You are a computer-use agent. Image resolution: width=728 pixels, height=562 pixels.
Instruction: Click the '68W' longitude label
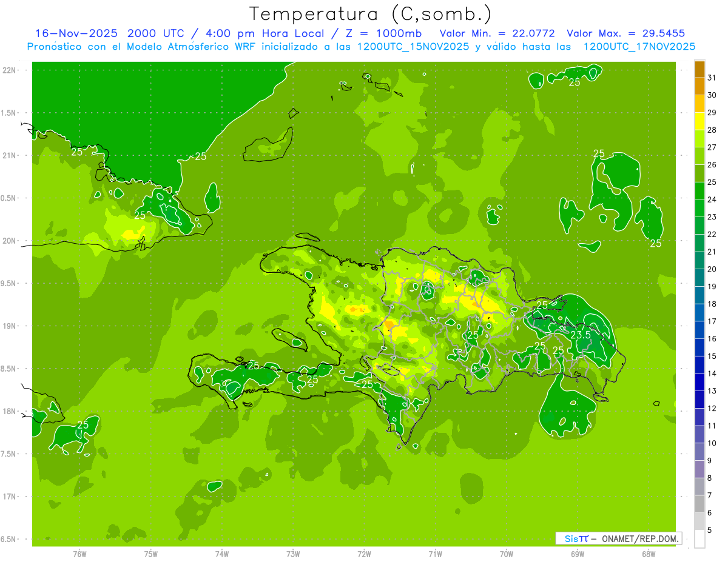click(649, 554)
